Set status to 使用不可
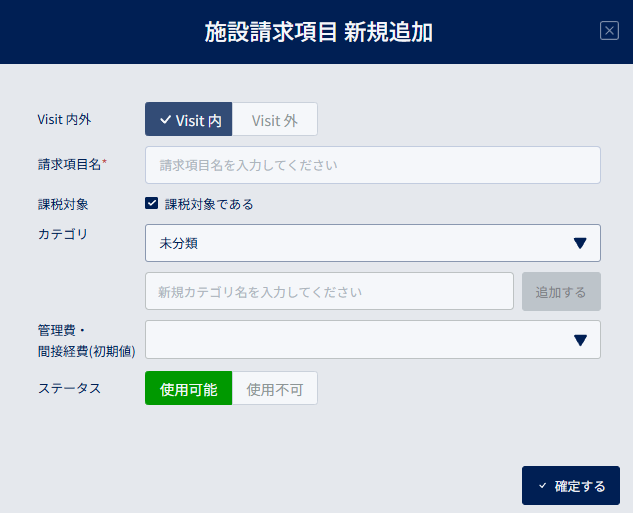This screenshot has width=633, height=513. pyautogui.click(x=275, y=388)
